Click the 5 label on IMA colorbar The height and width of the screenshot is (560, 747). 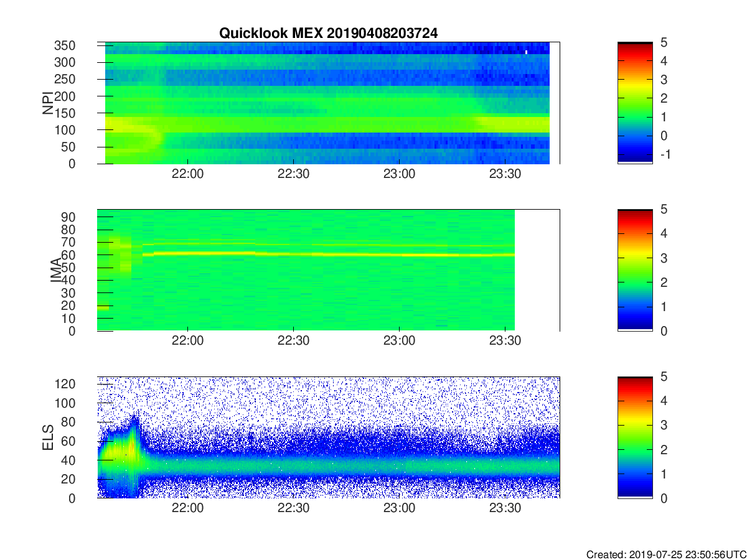(664, 210)
